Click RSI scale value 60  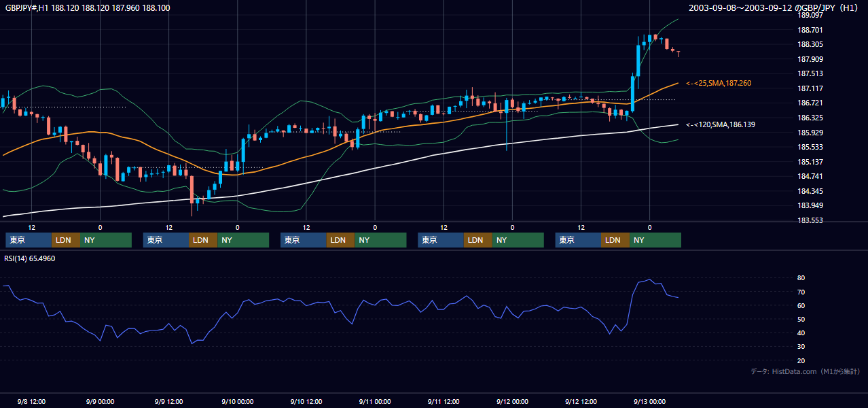801,305
